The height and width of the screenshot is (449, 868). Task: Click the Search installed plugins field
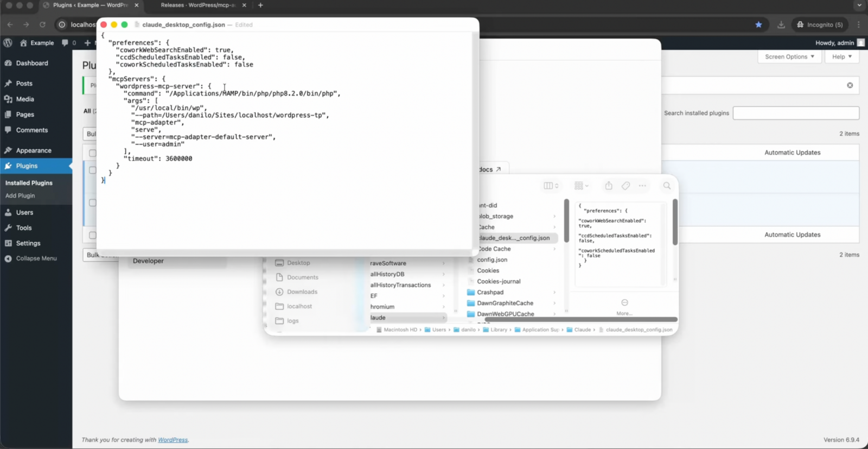pos(796,113)
